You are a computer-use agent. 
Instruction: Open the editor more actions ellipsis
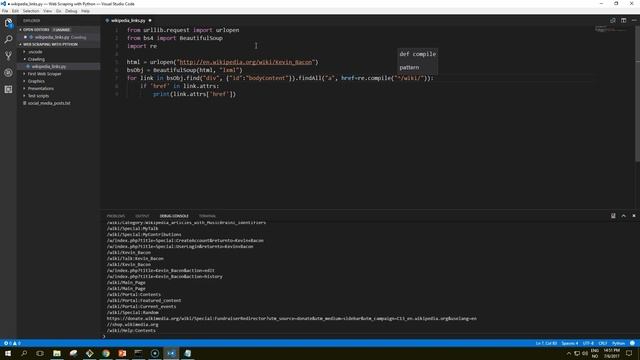634,20
